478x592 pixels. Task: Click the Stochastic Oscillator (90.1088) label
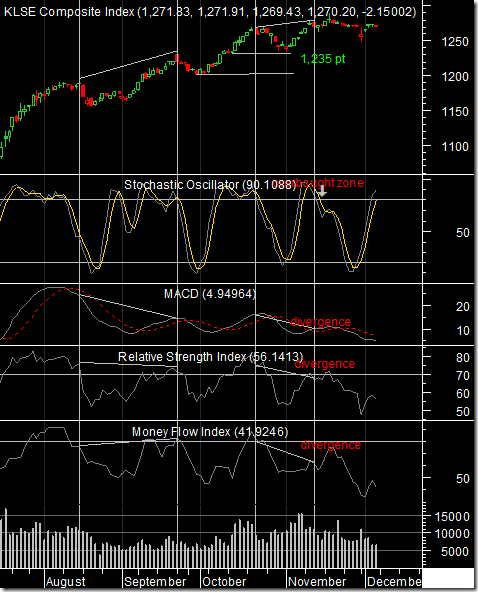[210, 185]
